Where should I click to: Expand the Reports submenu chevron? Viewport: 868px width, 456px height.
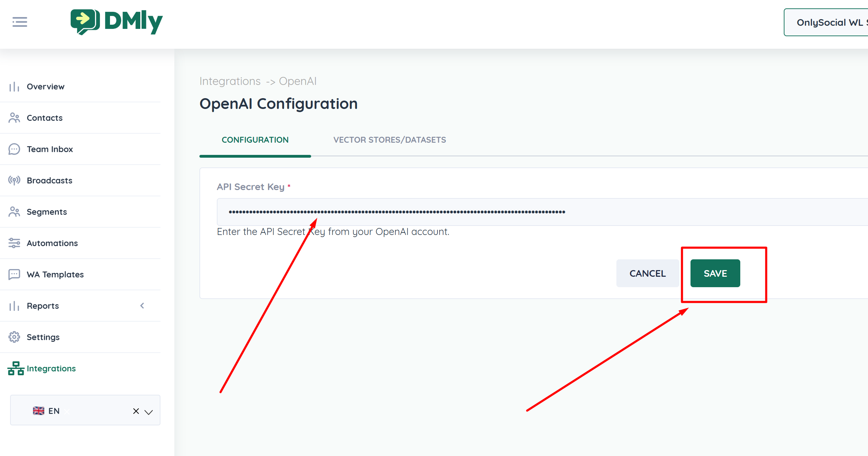coord(142,306)
